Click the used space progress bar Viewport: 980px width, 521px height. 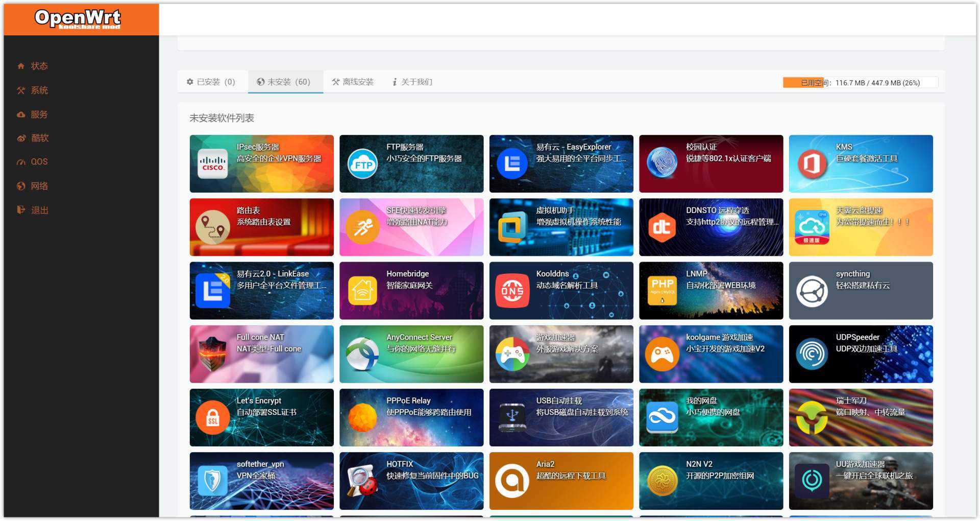tap(860, 83)
